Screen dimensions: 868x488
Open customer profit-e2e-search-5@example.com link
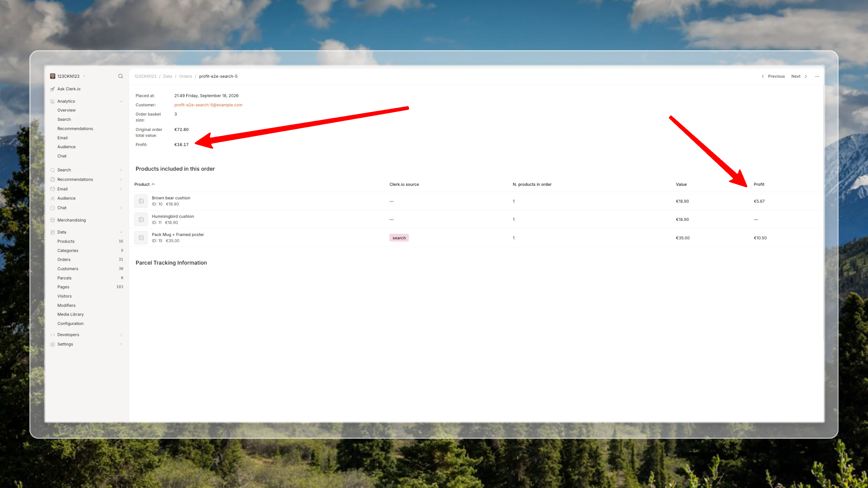point(208,105)
